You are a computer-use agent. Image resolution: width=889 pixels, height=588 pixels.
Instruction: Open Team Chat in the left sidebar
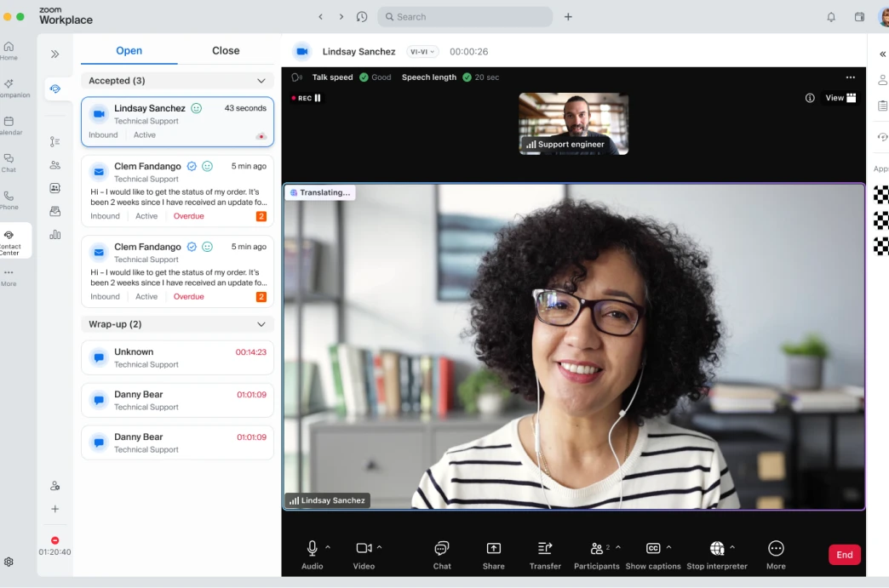point(9,163)
